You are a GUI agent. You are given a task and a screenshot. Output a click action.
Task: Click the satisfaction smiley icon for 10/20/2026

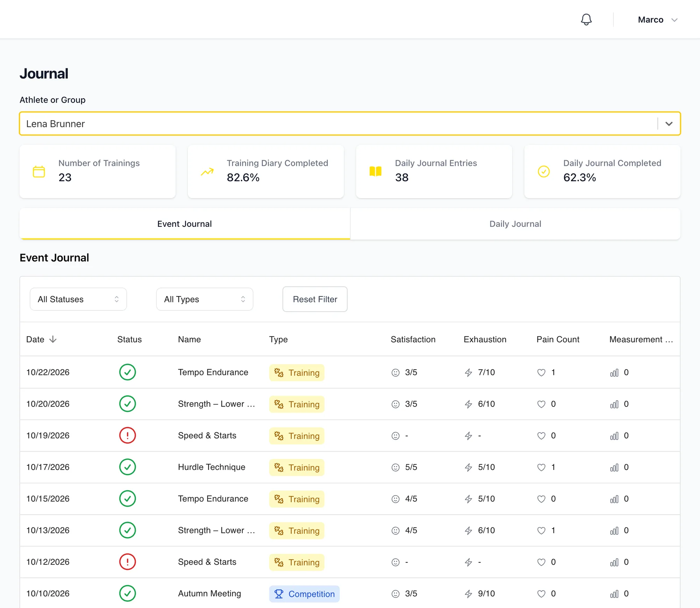pos(395,404)
